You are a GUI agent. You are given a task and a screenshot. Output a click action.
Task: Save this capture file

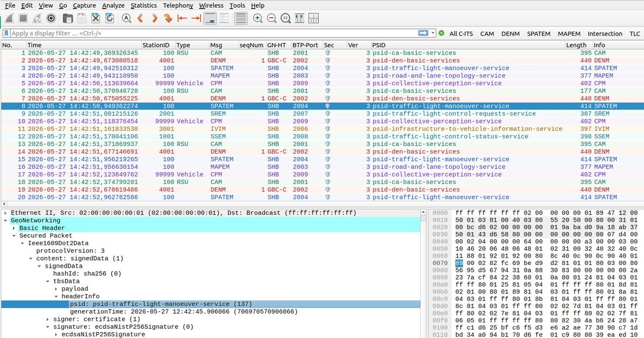pos(82,19)
